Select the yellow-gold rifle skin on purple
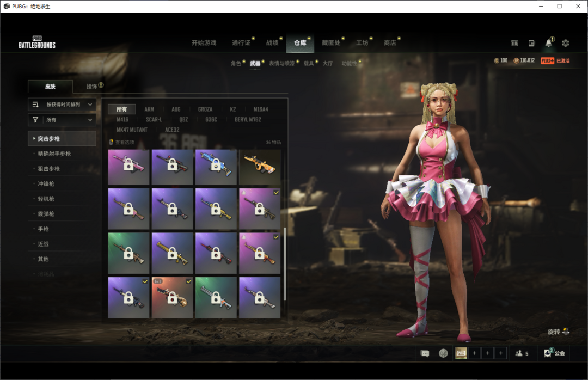The width and height of the screenshot is (588, 380). click(x=173, y=253)
